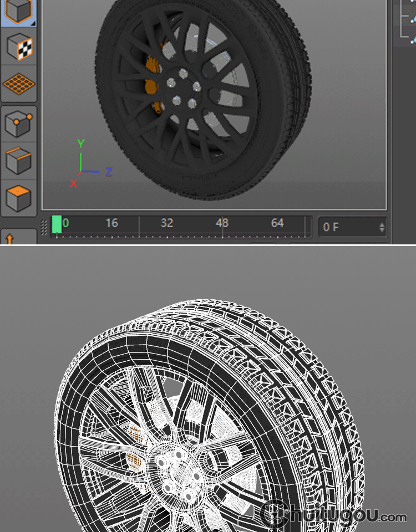Click the green playhead at frame 0
416x532 pixels.
tap(57, 224)
